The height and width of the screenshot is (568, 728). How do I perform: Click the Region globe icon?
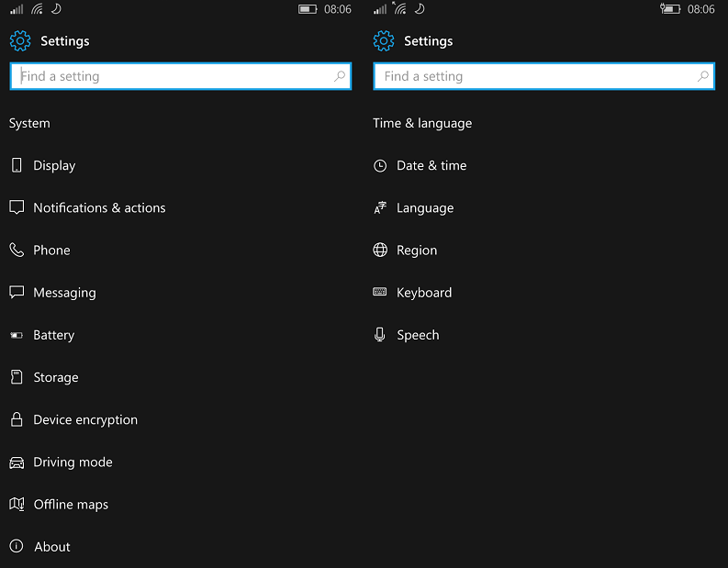pos(380,250)
